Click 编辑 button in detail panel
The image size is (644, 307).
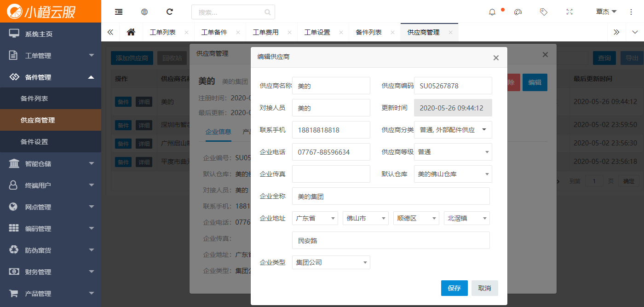pyautogui.click(x=535, y=82)
